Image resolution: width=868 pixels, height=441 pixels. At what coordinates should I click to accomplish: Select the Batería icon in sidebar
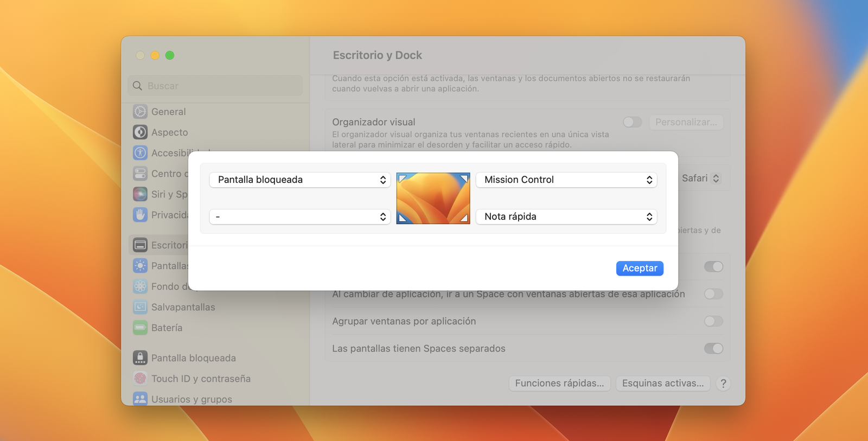click(x=140, y=328)
